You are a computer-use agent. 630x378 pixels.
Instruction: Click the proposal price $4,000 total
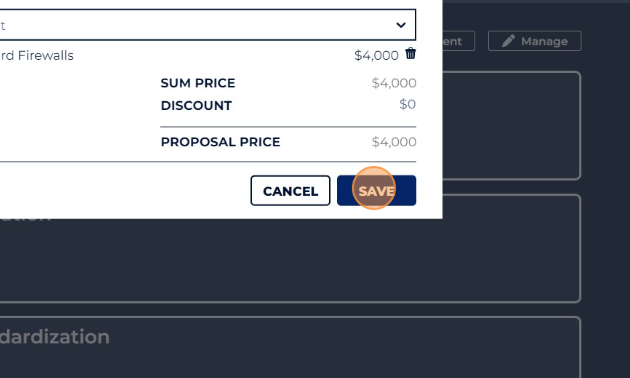click(394, 142)
